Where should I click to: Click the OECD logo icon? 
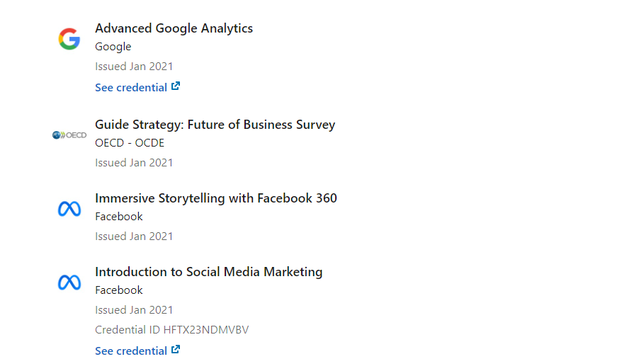tap(69, 135)
